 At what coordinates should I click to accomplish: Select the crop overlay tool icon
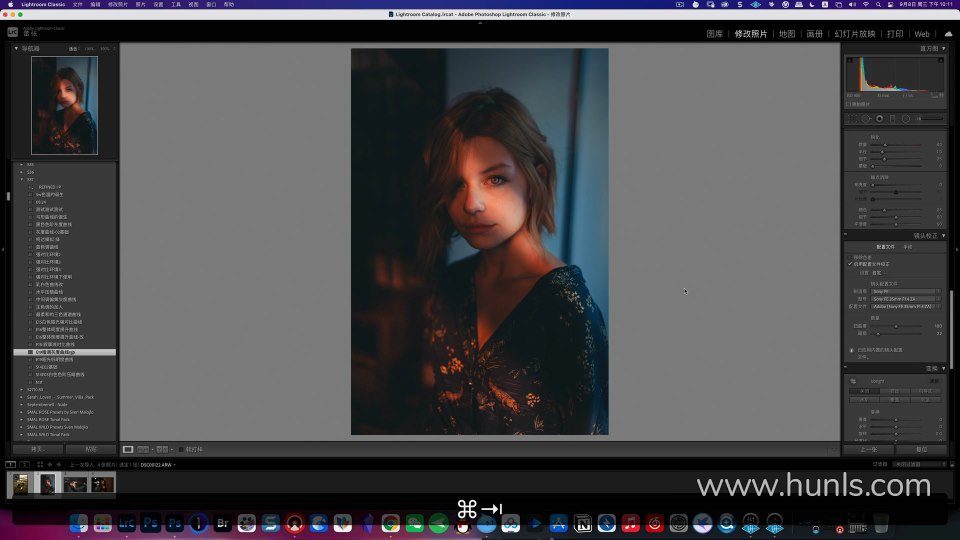853,118
